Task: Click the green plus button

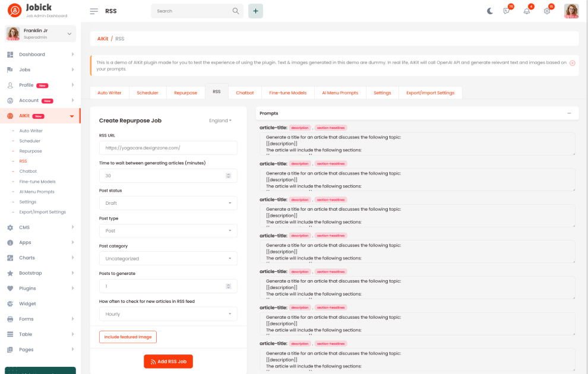Action: (255, 11)
